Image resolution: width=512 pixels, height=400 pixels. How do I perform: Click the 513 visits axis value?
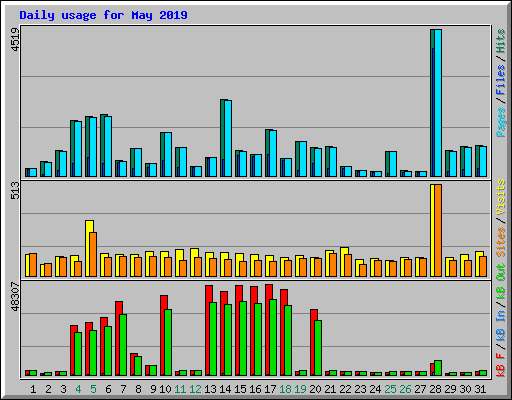coord(15,190)
